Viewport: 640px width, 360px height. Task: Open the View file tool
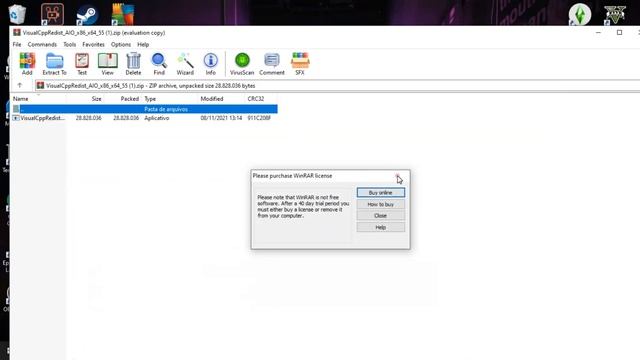click(107, 64)
